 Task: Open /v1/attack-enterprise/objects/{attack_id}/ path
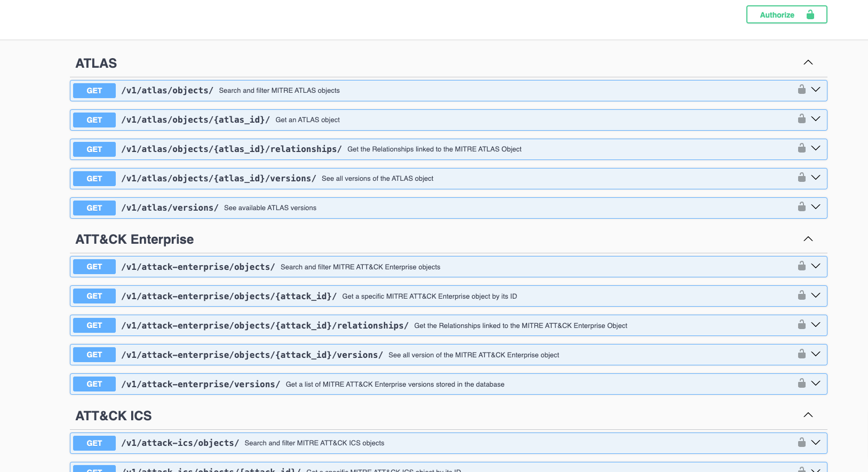coord(229,296)
